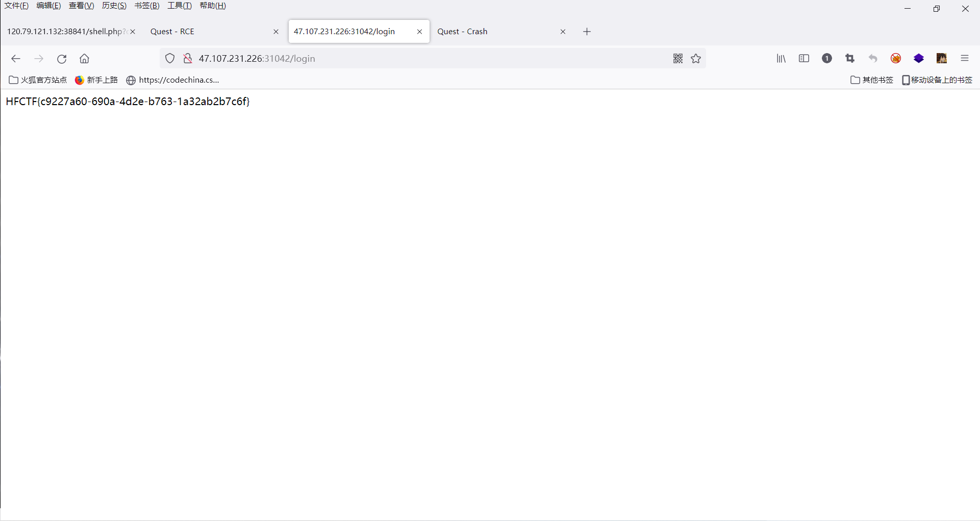Image resolution: width=980 pixels, height=521 pixels.
Task: Open the 书签(B) menu
Action: click(x=147, y=6)
